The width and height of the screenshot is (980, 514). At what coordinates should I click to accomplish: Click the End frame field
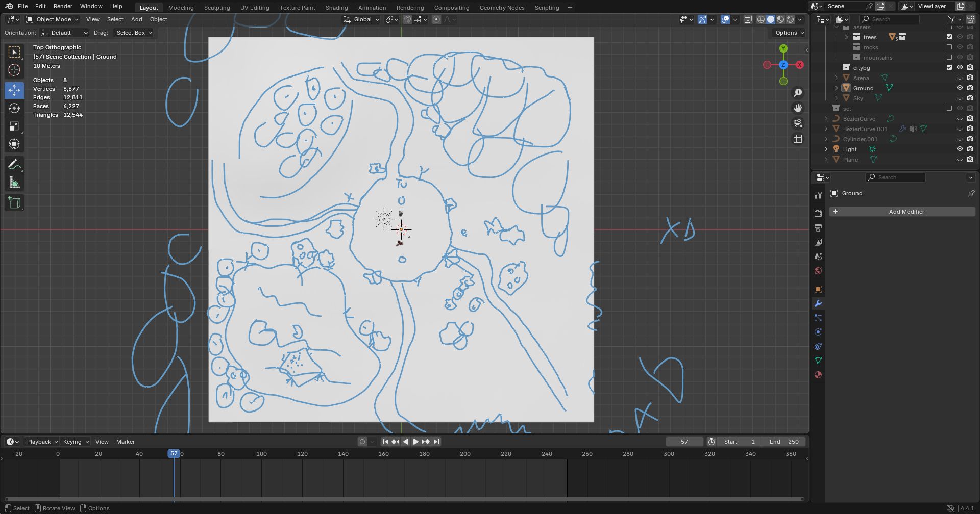tap(783, 442)
